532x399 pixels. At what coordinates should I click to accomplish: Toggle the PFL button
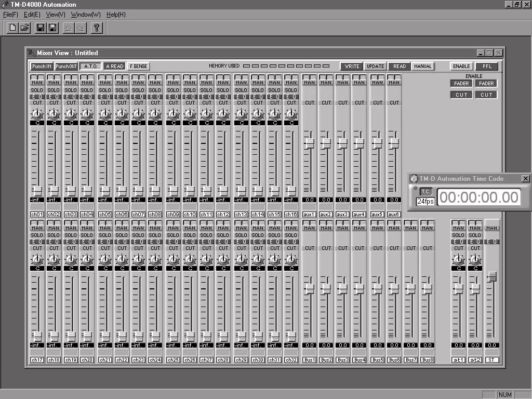click(x=487, y=66)
